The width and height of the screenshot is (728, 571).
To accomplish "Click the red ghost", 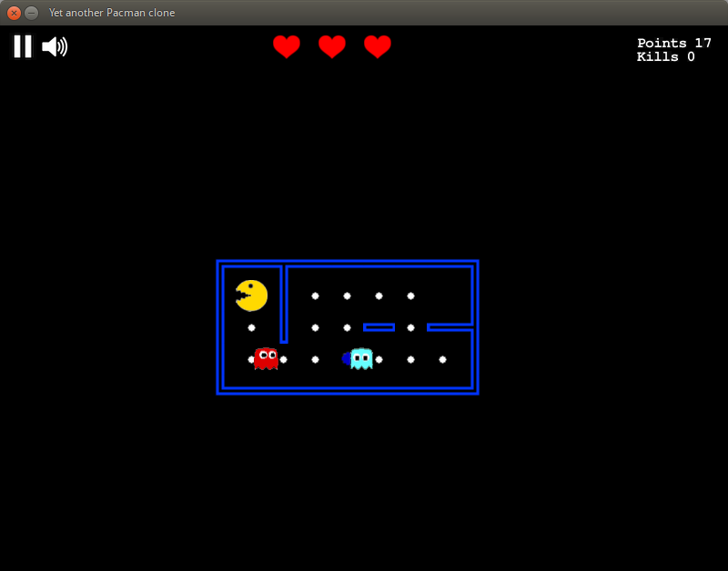I will [x=266, y=358].
